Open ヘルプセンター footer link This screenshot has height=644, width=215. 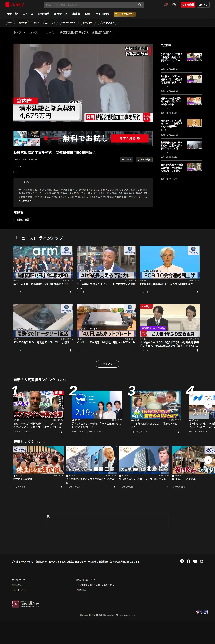[x=19, y=590]
